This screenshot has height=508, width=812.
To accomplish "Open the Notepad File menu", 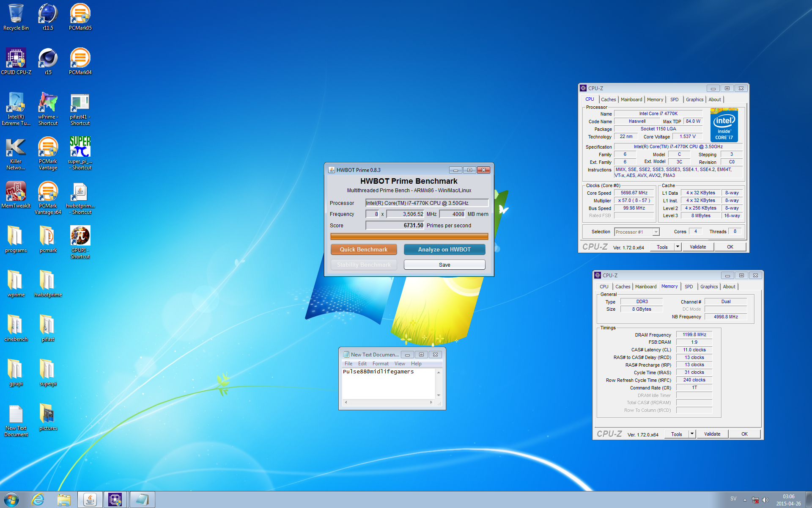I will pos(348,364).
